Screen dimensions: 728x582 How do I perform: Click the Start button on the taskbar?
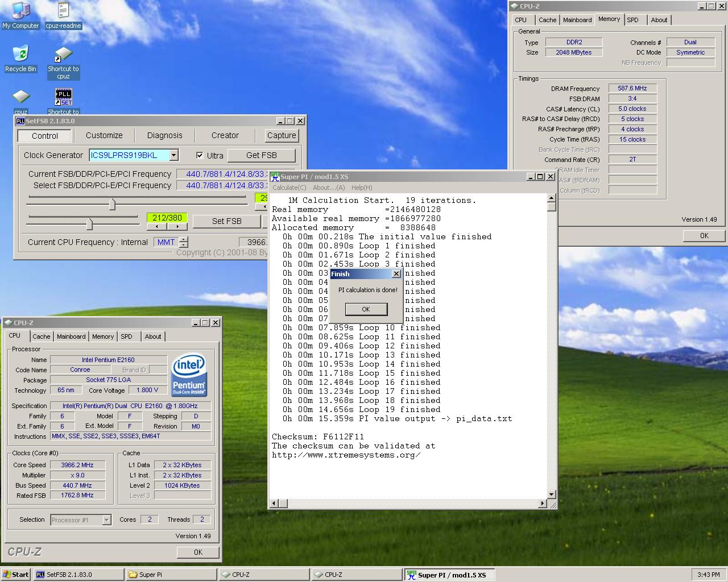pos(16,575)
